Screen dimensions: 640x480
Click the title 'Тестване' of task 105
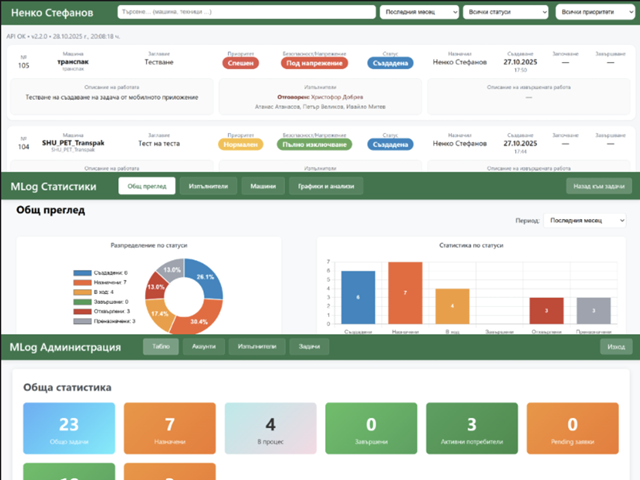(x=159, y=62)
